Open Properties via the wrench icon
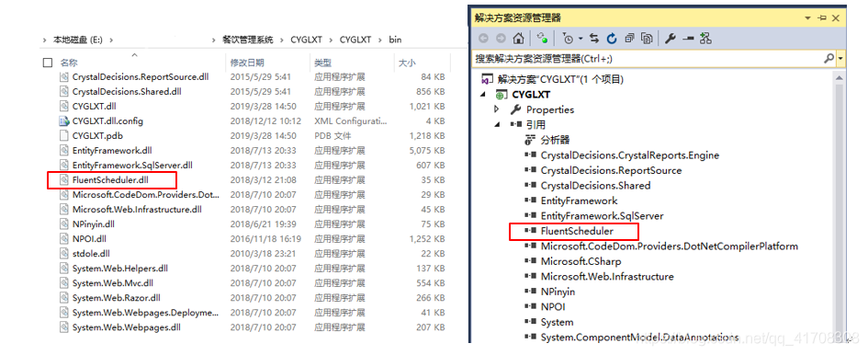Screen dimensions: 868x355 (670, 39)
